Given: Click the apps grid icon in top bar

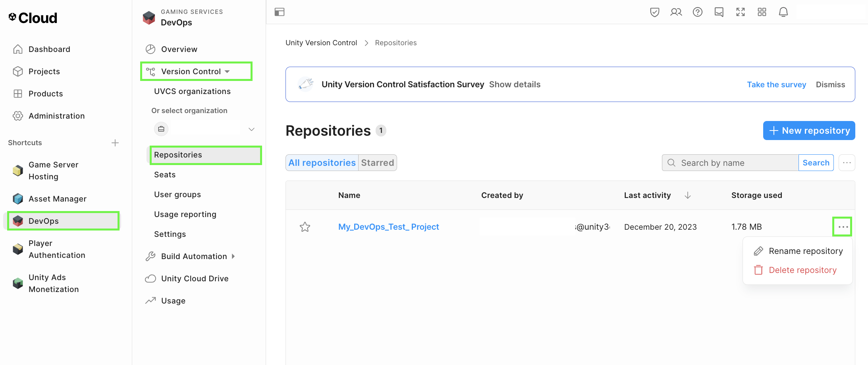Looking at the screenshot, I should point(762,12).
